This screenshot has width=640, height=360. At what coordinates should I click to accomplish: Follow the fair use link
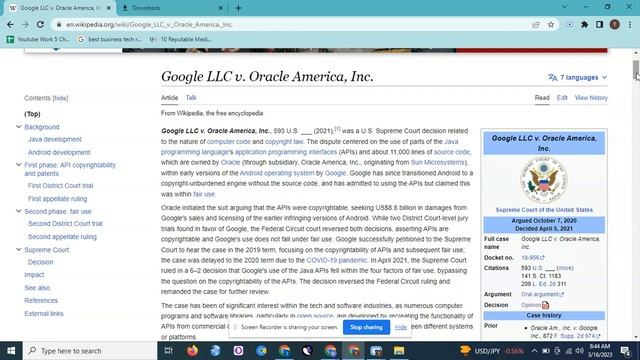click(204, 194)
